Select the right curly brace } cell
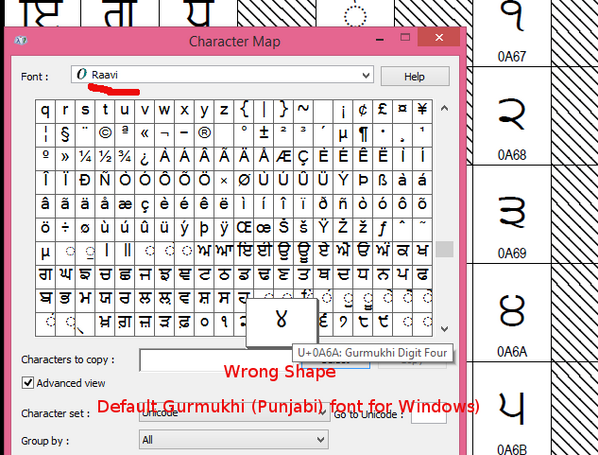Viewport: 598px width, 455px height. coord(283,111)
